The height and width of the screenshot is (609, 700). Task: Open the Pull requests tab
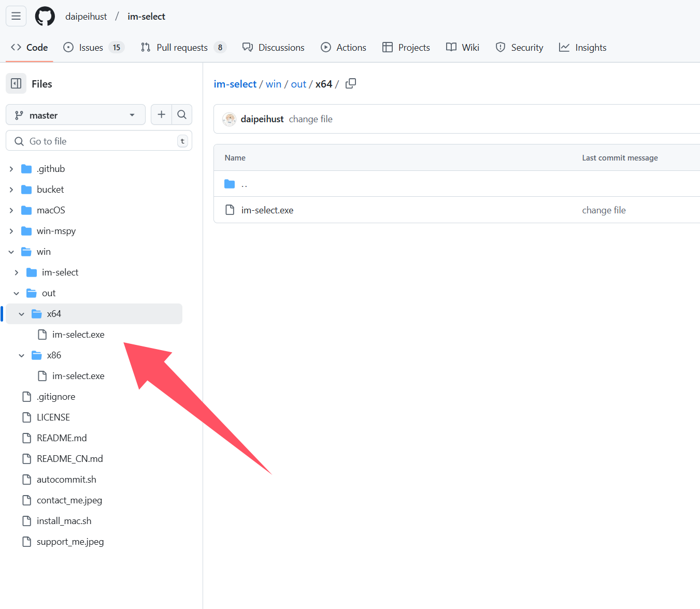point(183,48)
